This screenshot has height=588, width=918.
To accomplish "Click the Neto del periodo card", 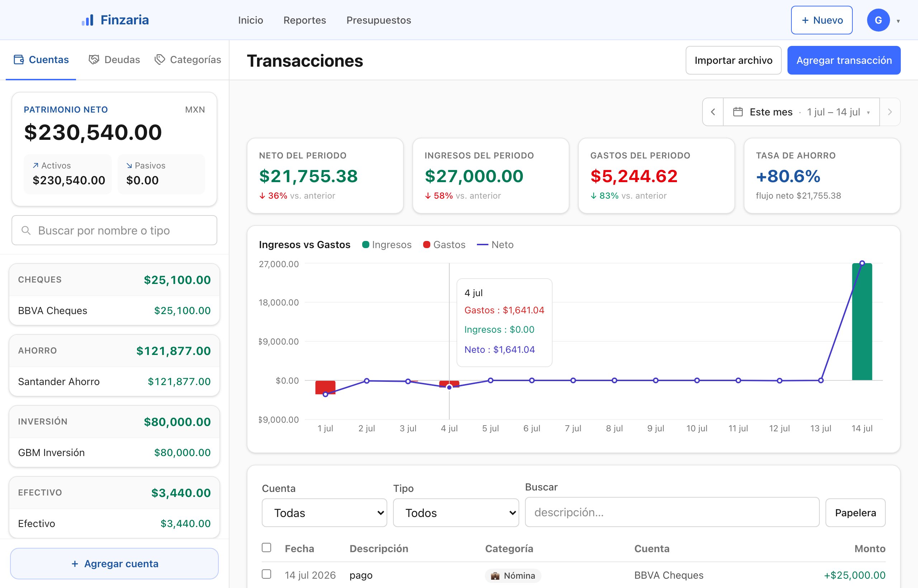I will [325, 176].
